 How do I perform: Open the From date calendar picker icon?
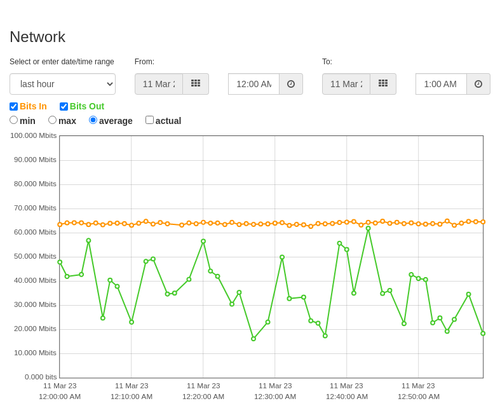coord(196,84)
